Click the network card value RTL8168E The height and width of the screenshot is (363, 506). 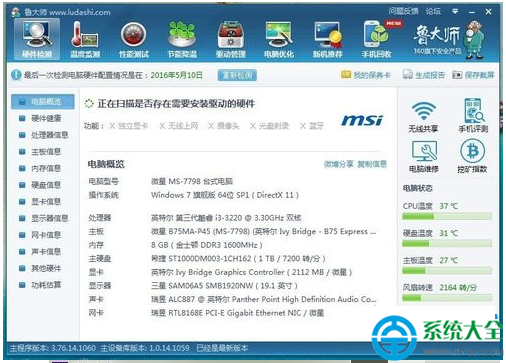237,313
